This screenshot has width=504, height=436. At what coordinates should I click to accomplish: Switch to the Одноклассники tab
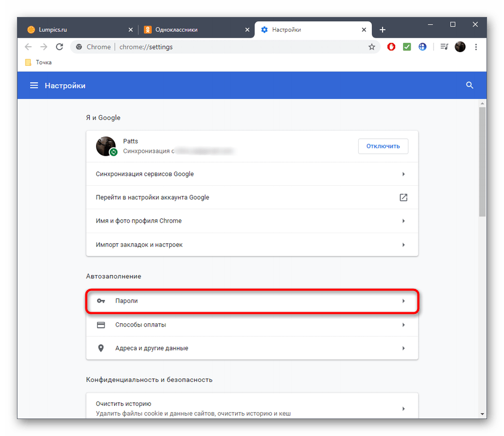click(x=191, y=30)
